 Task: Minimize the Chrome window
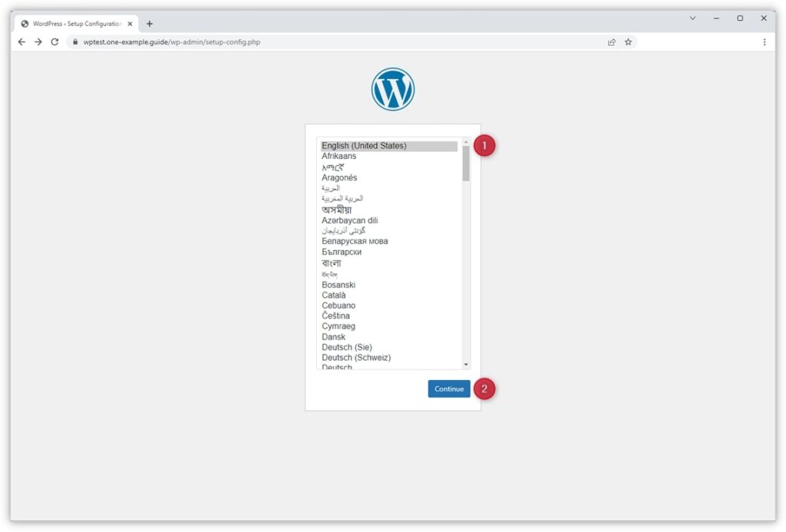click(x=716, y=18)
